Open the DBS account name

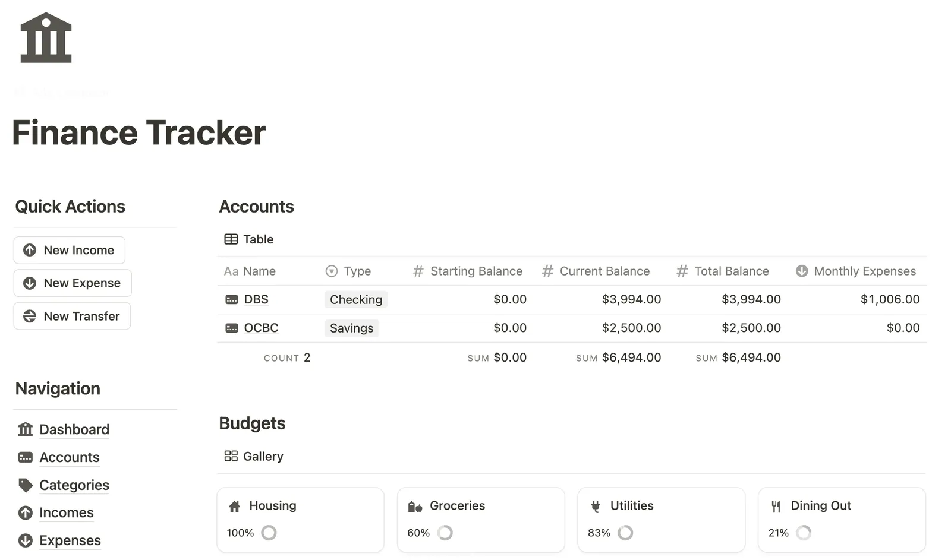256,299
